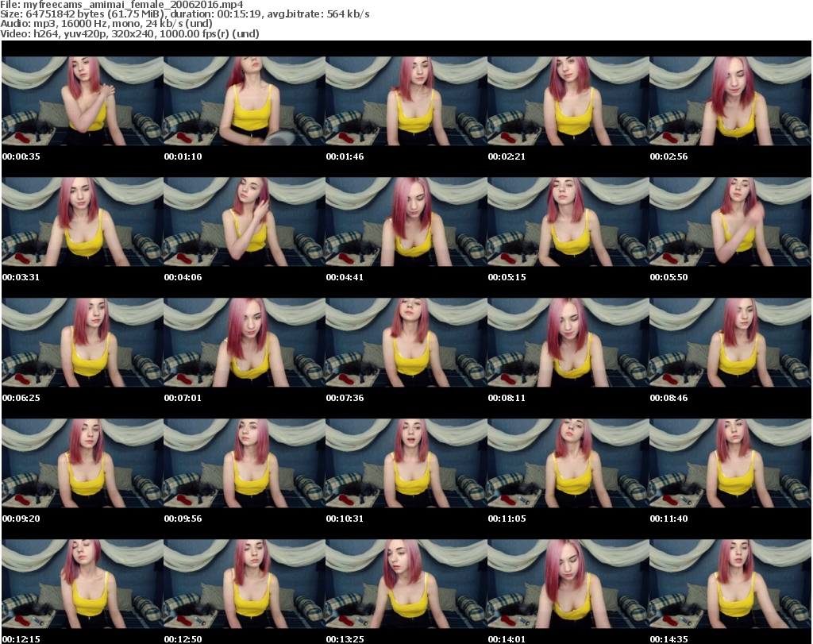The width and height of the screenshot is (813, 644).
Task: Click the timestamp label 00:13:25
Action: point(345,639)
